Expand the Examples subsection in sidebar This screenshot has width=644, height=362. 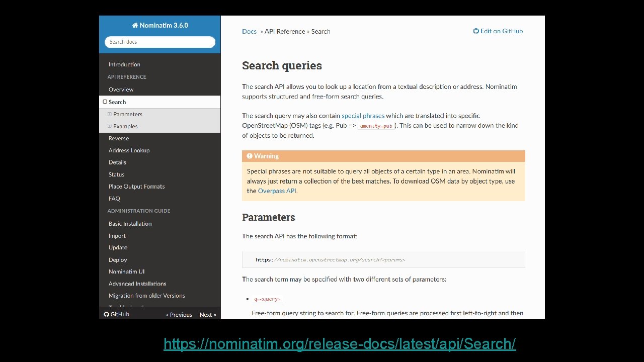pos(110,126)
